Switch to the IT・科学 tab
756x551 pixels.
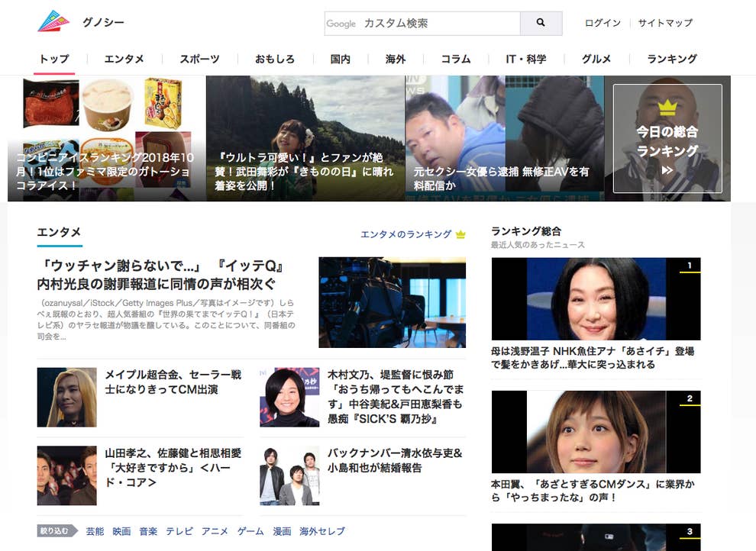click(x=525, y=59)
